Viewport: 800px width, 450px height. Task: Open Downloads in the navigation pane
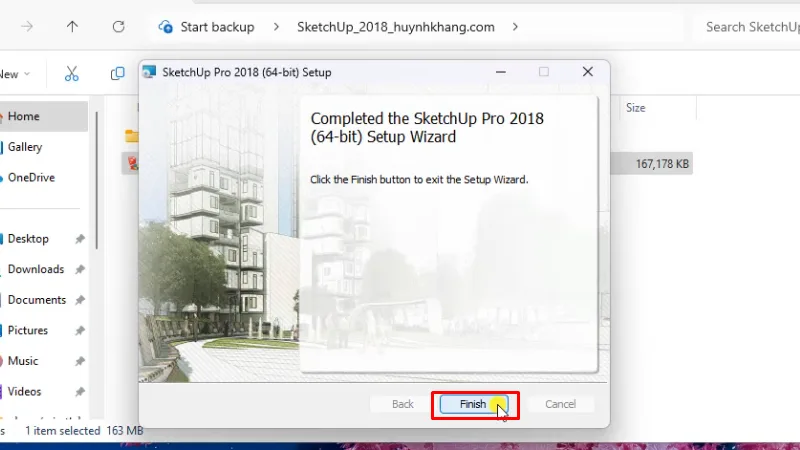point(36,269)
